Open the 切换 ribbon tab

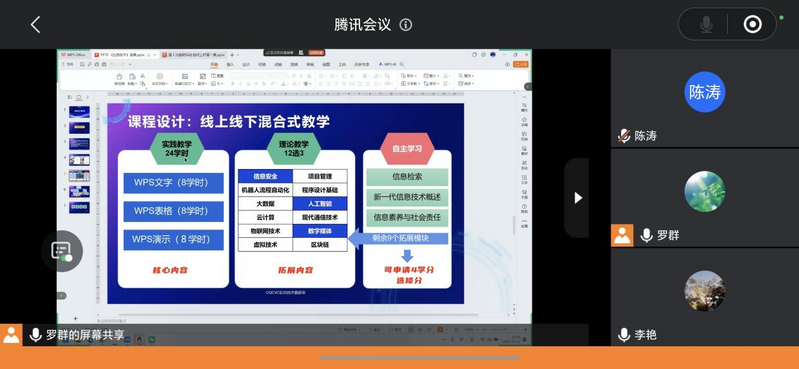[x=262, y=65]
